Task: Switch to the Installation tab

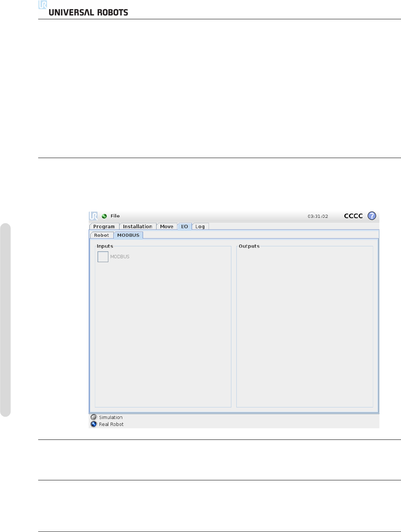Action: point(138,227)
